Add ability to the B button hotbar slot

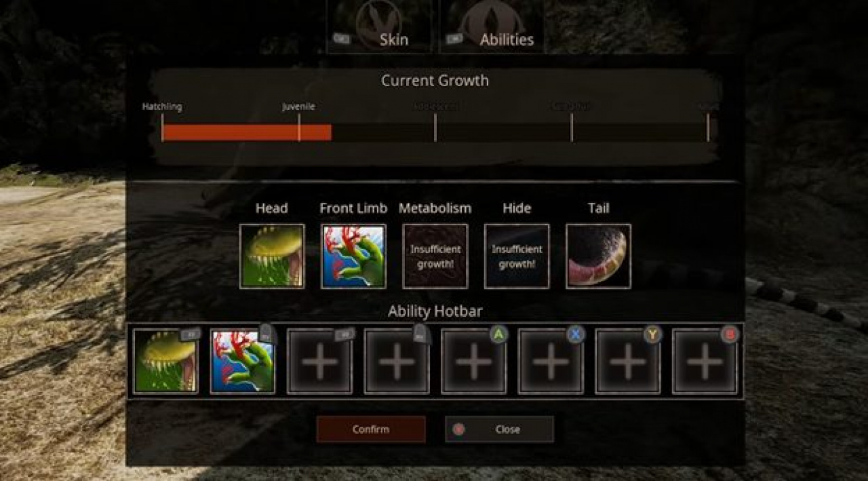(x=705, y=362)
